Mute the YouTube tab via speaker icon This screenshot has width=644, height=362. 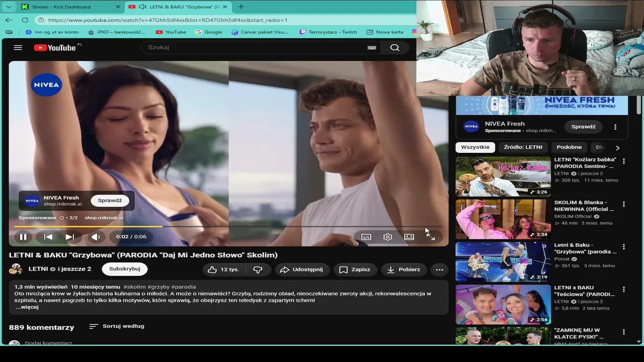(142, 7)
